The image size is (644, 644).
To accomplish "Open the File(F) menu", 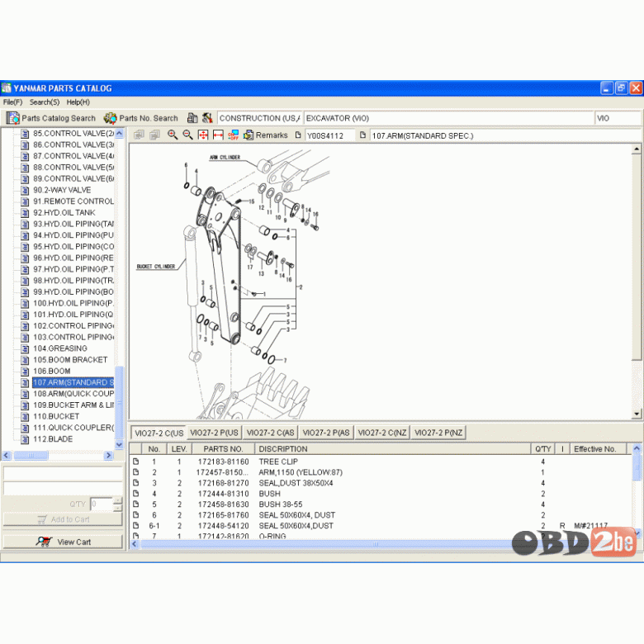I will (x=12, y=102).
